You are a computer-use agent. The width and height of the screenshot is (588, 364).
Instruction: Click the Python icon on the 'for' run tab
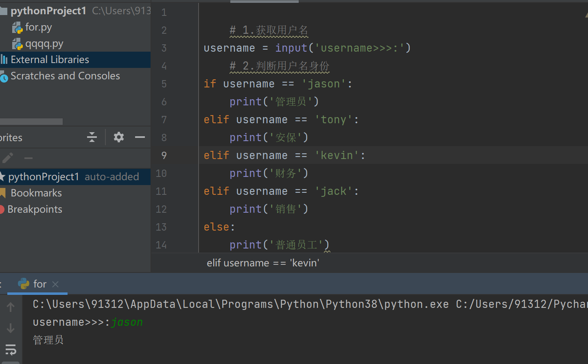[x=24, y=284]
